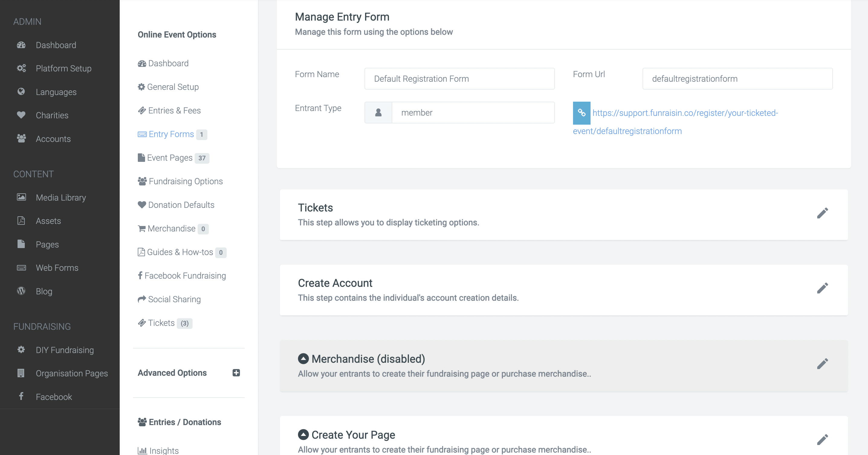Open Donation Defaults settings
Screen dimensions: 868x455
point(176,205)
